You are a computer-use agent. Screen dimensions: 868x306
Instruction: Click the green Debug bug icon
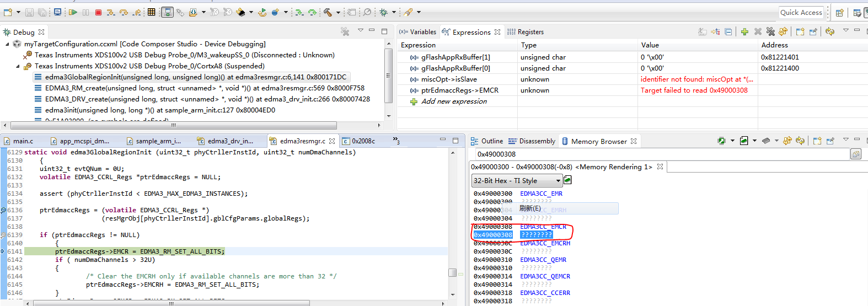383,12
